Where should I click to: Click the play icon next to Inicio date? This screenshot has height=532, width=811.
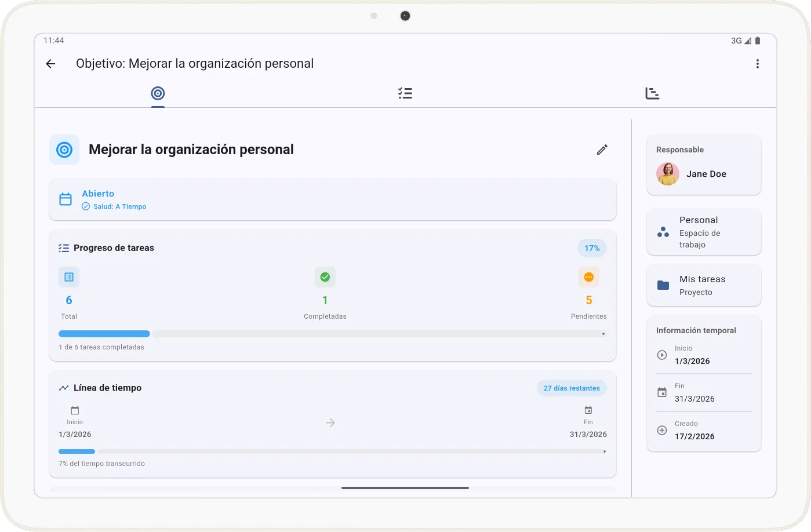point(661,355)
